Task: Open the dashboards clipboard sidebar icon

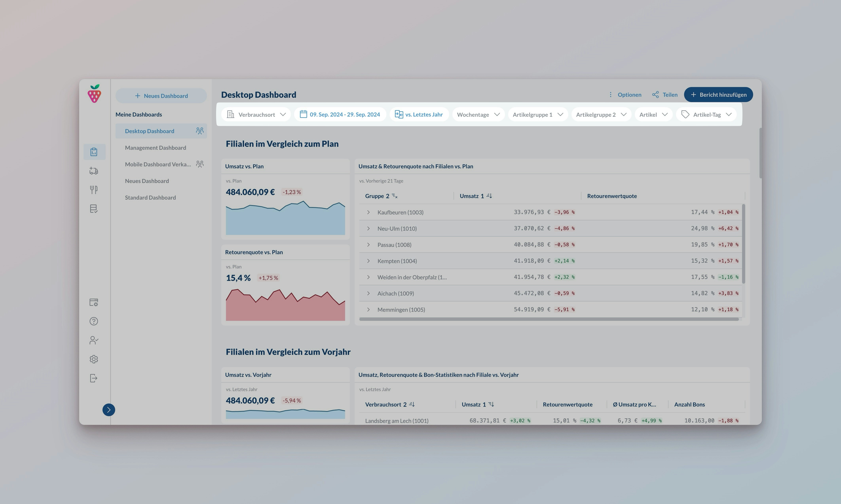Action: click(94, 152)
